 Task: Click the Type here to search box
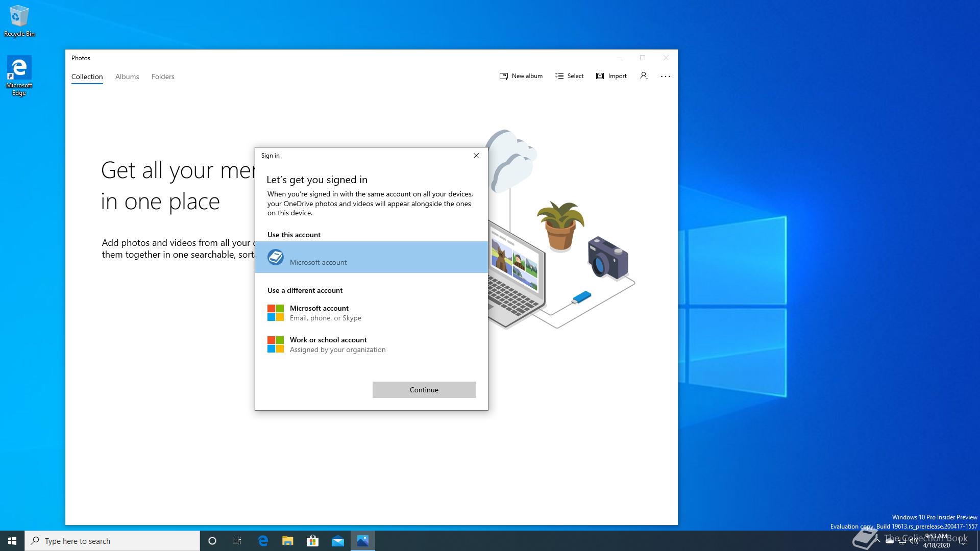112,541
